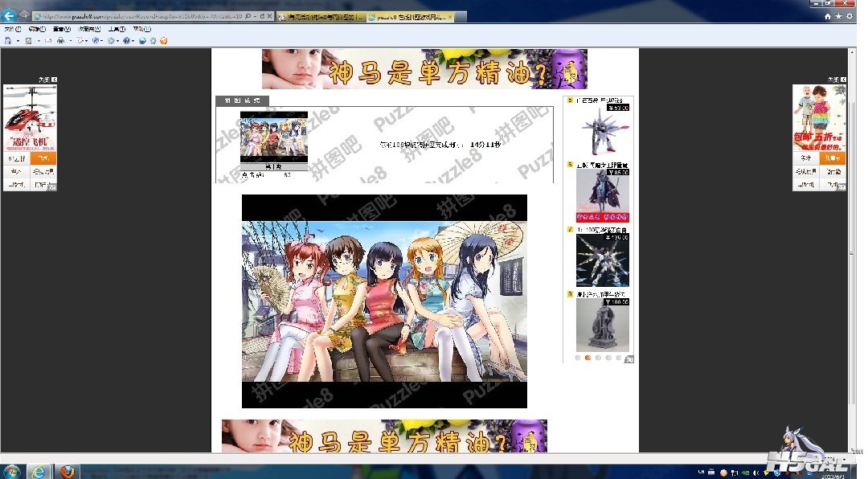Click the Home icon at top right
Image resolution: width=868 pixels, height=479 pixels.
(x=828, y=17)
